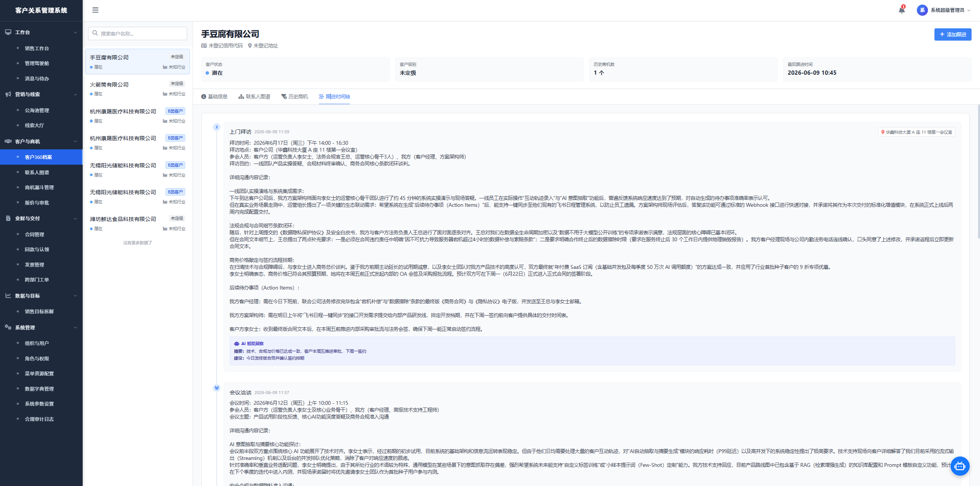Open notification bell alerts
The image size is (980, 486).
(902, 10)
